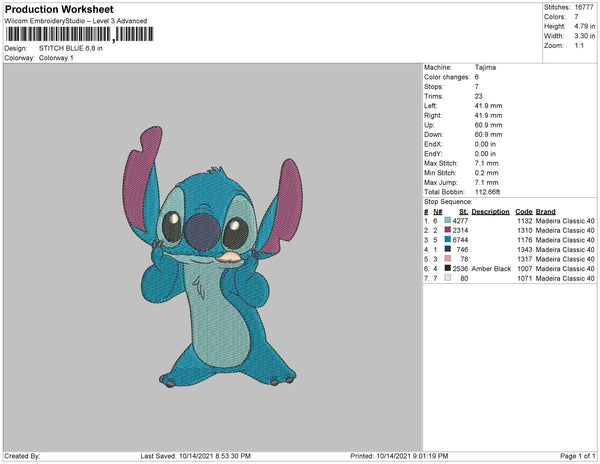Click the 'Brand' column header
This screenshot has width=600, height=464.
pyautogui.click(x=545, y=212)
